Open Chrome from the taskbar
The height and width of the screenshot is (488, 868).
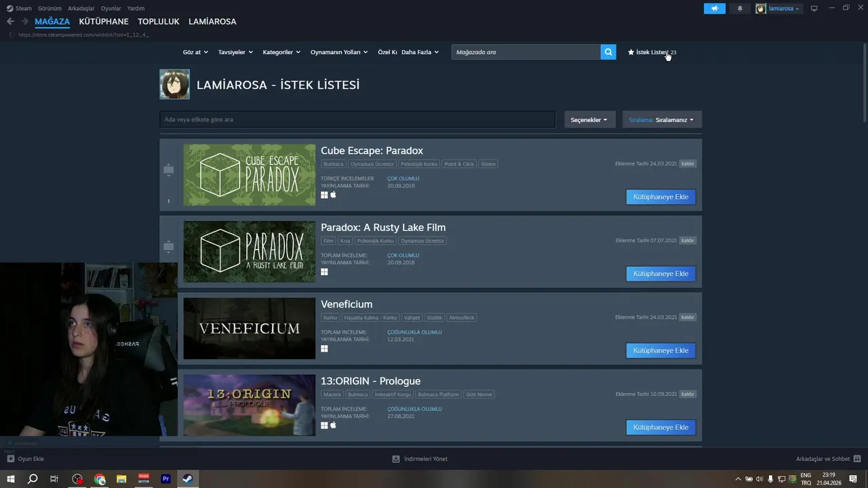click(100, 479)
